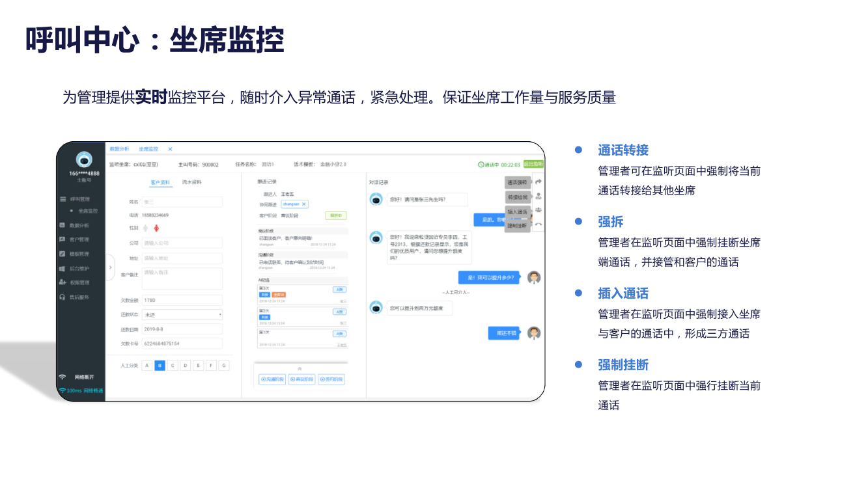
Task: Click the 公司 input field
Action: click(x=182, y=243)
